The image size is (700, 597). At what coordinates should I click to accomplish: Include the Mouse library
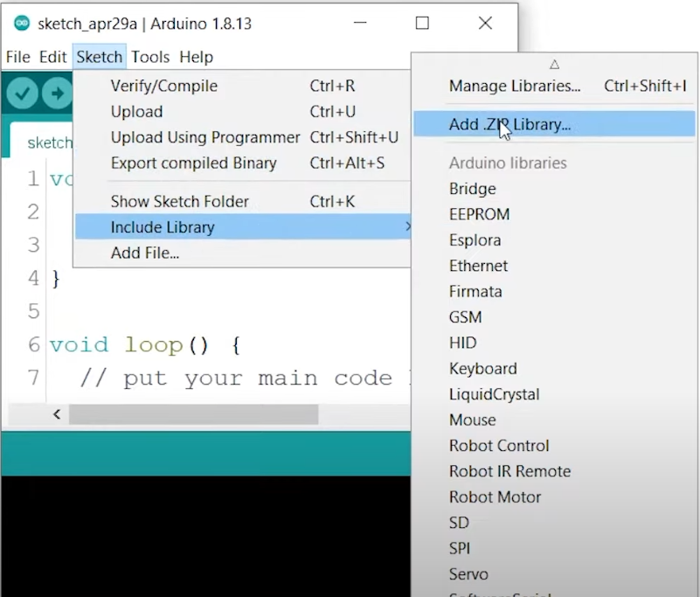click(554, 420)
